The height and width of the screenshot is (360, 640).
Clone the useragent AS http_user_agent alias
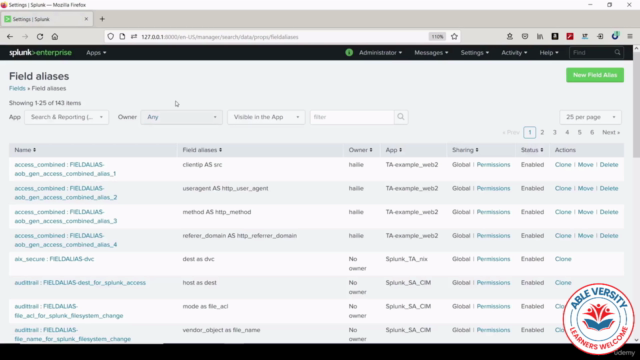click(563, 188)
